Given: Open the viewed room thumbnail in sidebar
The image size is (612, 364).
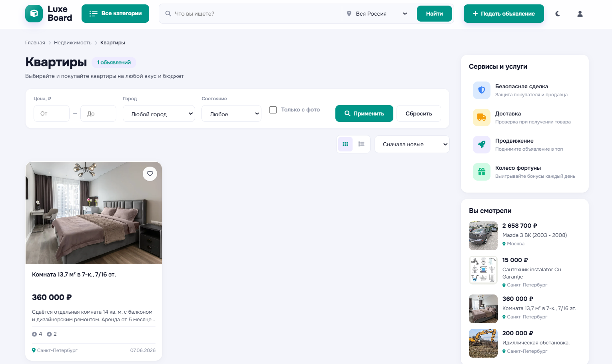Looking at the screenshot, I should (x=483, y=309).
